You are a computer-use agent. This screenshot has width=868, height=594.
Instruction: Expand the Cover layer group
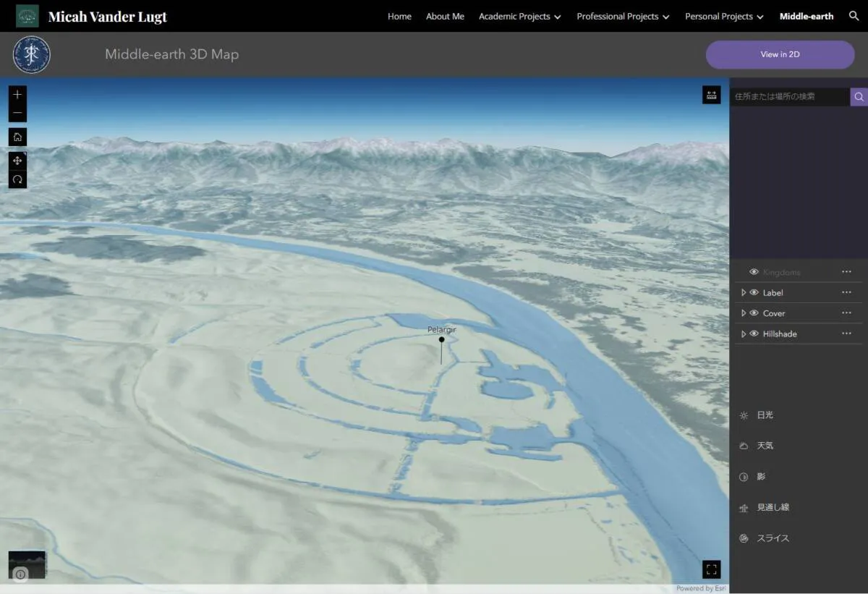click(x=743, y=313)
